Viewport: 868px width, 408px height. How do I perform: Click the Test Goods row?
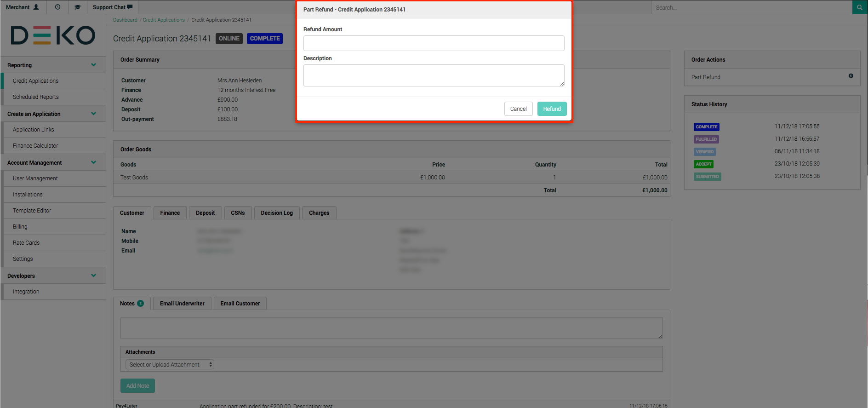coord(392,178)
